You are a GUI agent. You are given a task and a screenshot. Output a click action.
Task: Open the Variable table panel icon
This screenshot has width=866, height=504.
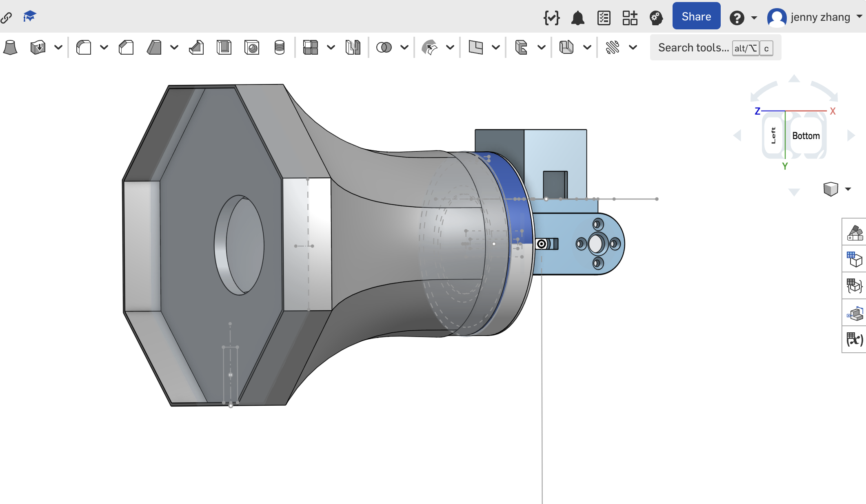coord(855,339)
